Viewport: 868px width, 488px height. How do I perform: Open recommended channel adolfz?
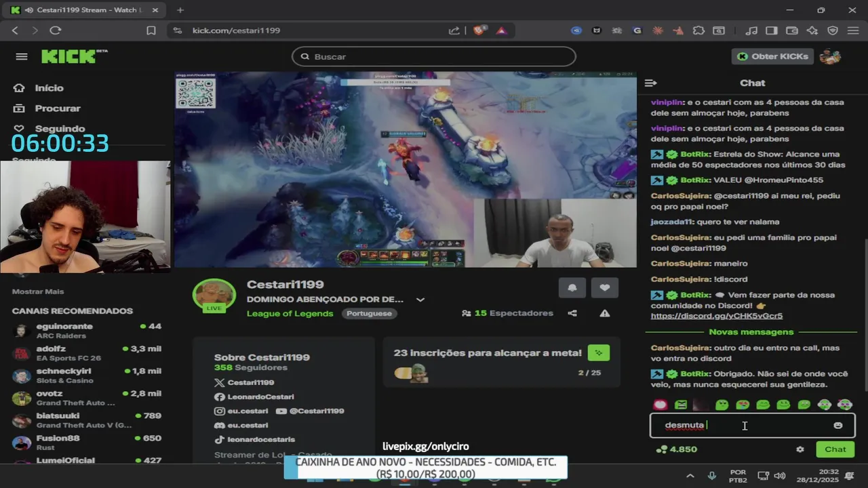[x=87, y=353]
